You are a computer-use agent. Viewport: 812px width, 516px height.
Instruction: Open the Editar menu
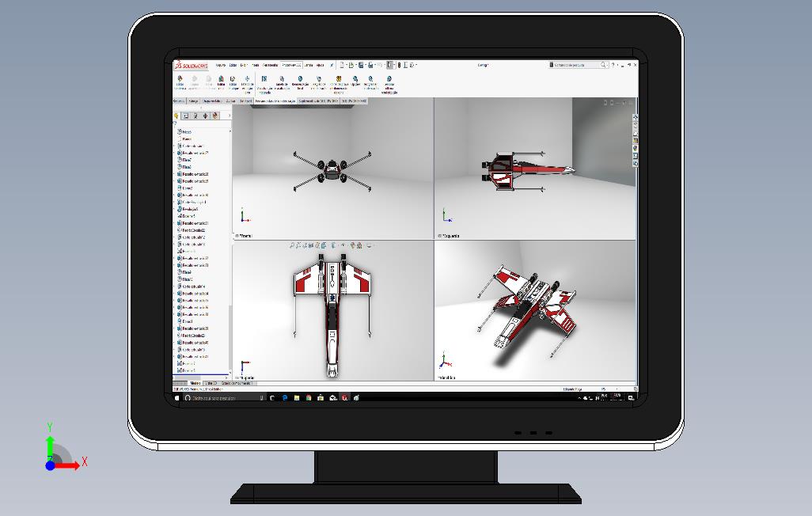point(233,65)
